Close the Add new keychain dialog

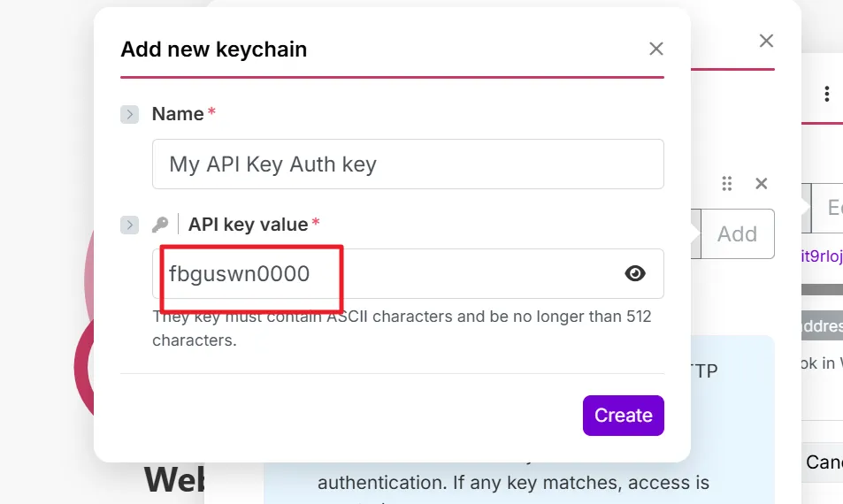pyautogui.click(x=655, y=49)
